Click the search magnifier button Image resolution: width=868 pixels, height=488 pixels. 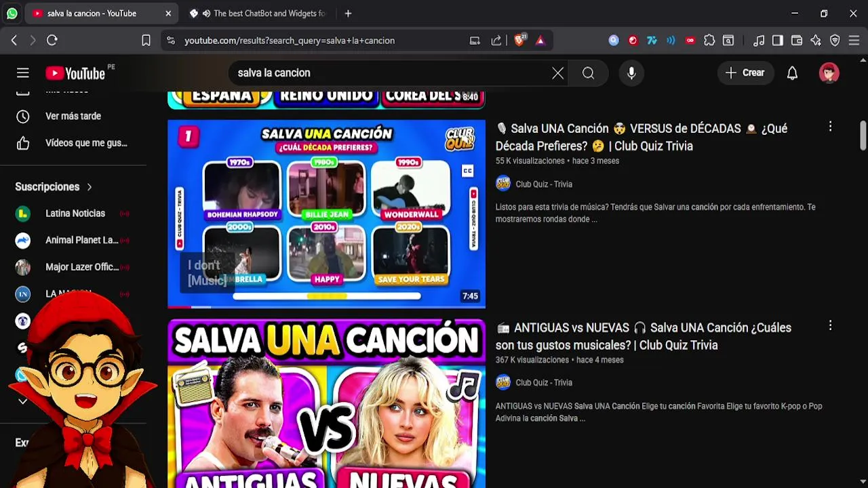coord(588,73)
